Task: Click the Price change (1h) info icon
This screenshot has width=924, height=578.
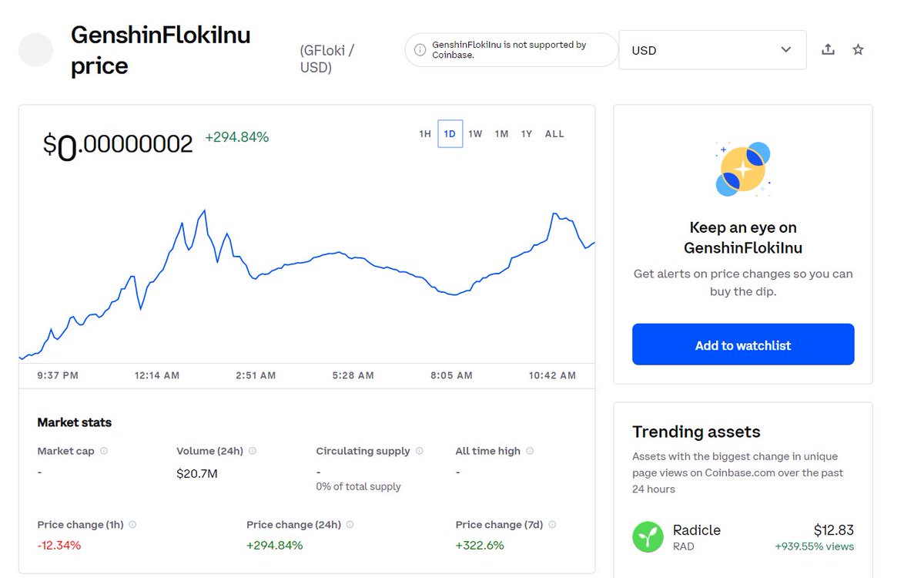Action: (132, 525)
